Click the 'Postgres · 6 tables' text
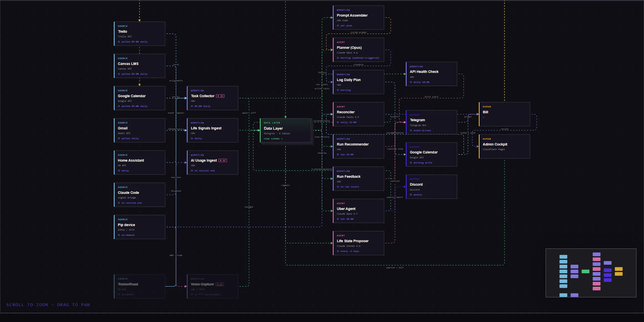644x322 pixels. 277,134
